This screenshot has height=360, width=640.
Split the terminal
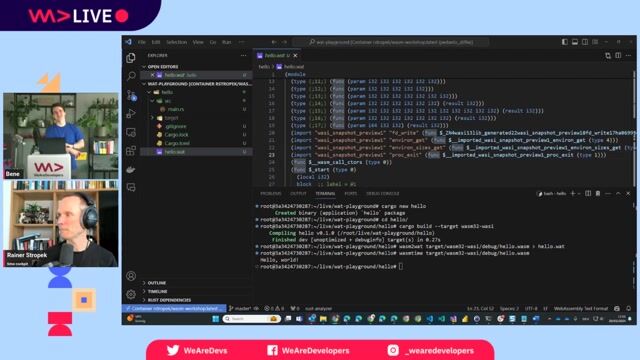coord(588,193)
